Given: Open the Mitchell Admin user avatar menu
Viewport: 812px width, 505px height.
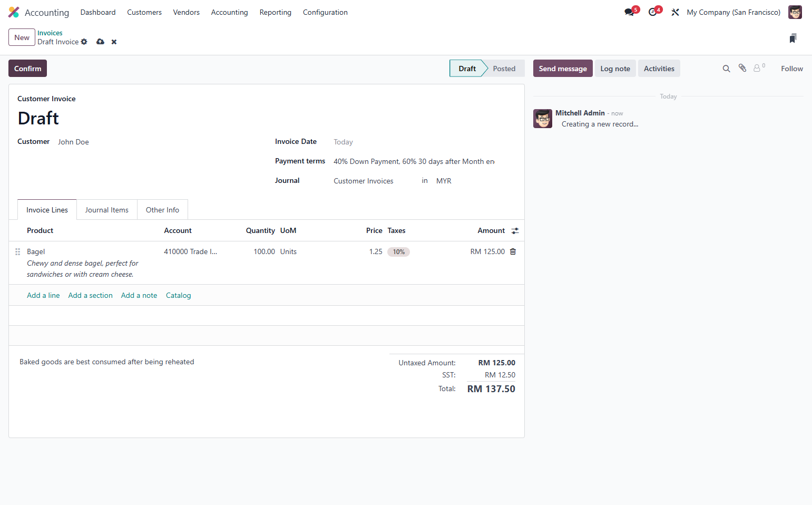Looking at the screenshot, I should (795, 12).
